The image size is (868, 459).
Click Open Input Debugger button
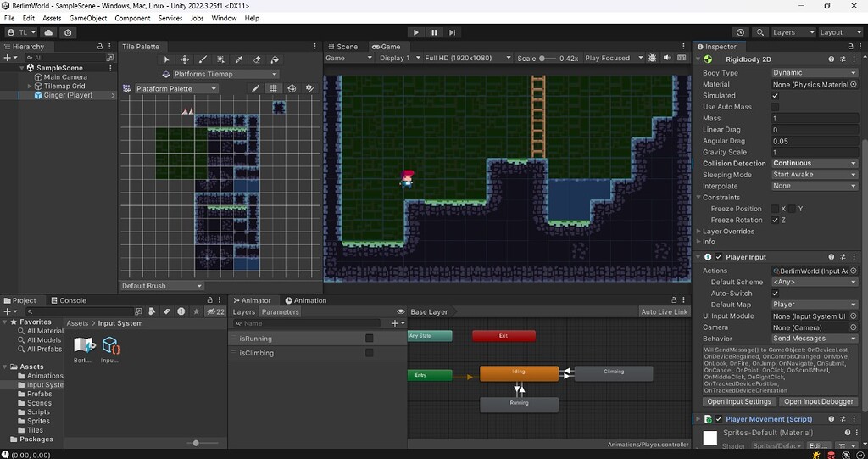point(819,401)
